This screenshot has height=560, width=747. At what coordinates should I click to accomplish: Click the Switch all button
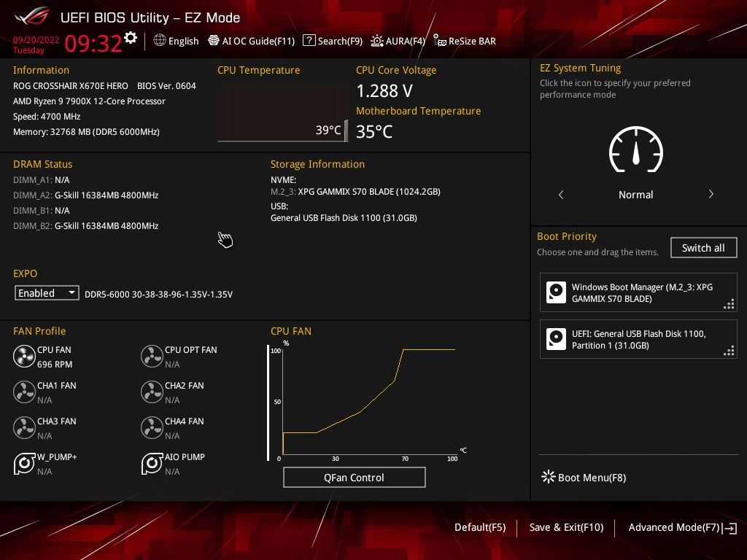click(x=703, y=248)
